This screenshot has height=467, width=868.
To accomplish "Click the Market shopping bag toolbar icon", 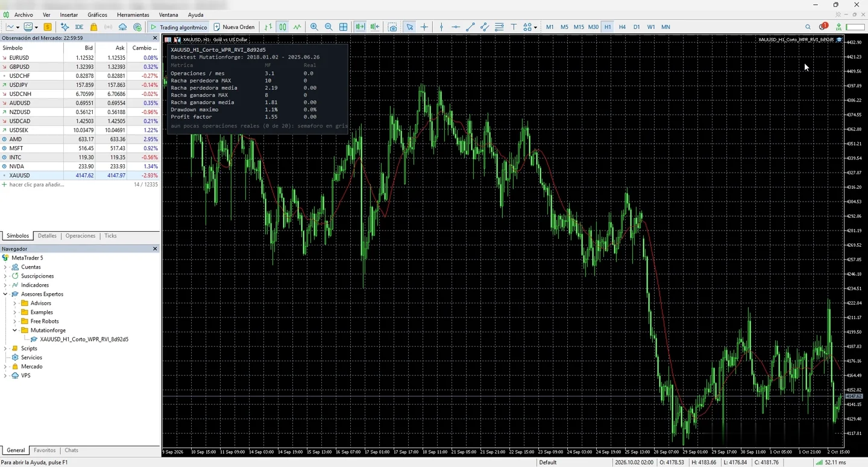I will (x=94, y=27).
